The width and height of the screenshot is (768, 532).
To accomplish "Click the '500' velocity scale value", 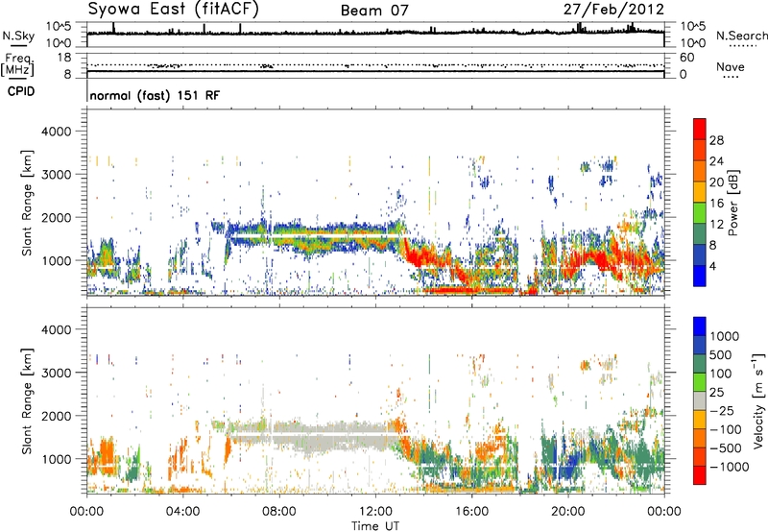I will pyautogui.click(x=721, y=355).
